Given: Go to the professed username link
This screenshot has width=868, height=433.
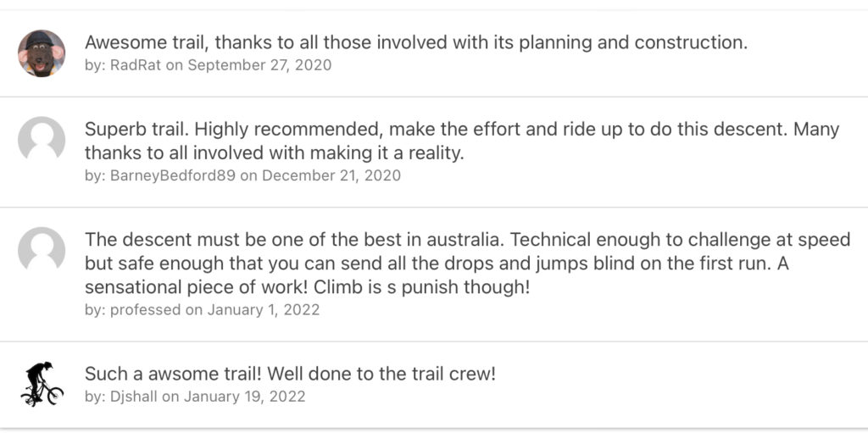Looking at the screenshot, I should tap(146, 309).
